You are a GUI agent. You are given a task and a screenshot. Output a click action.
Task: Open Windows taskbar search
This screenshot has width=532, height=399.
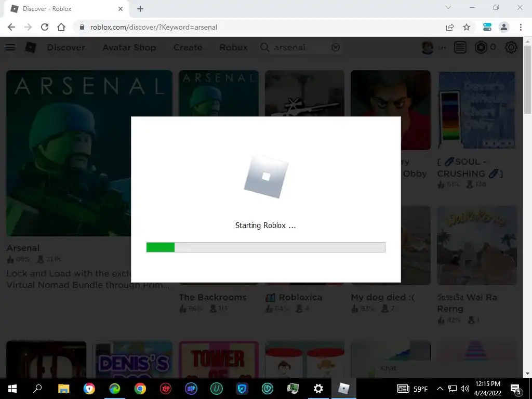click(x=37, y=389)
